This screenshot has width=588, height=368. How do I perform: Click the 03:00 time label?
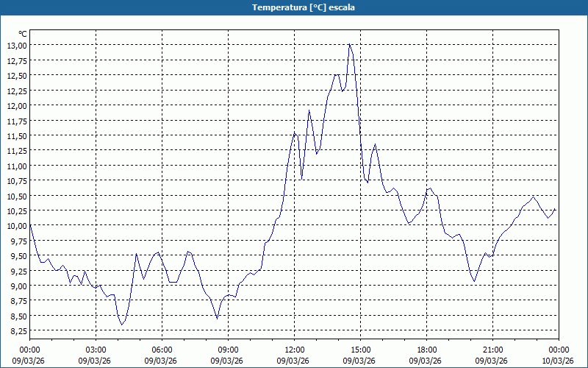pos(96,350)
